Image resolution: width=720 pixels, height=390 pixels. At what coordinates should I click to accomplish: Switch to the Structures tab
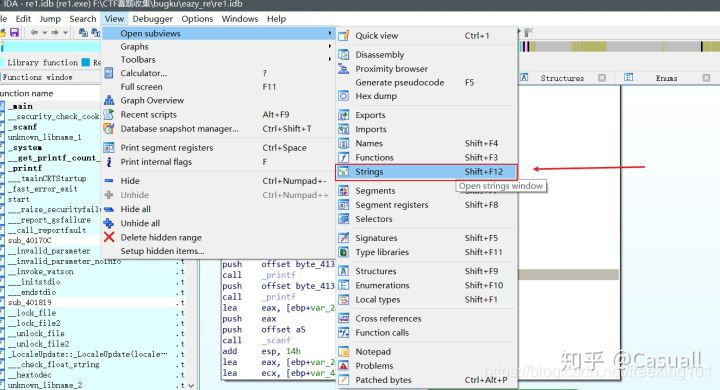point(562,78)
